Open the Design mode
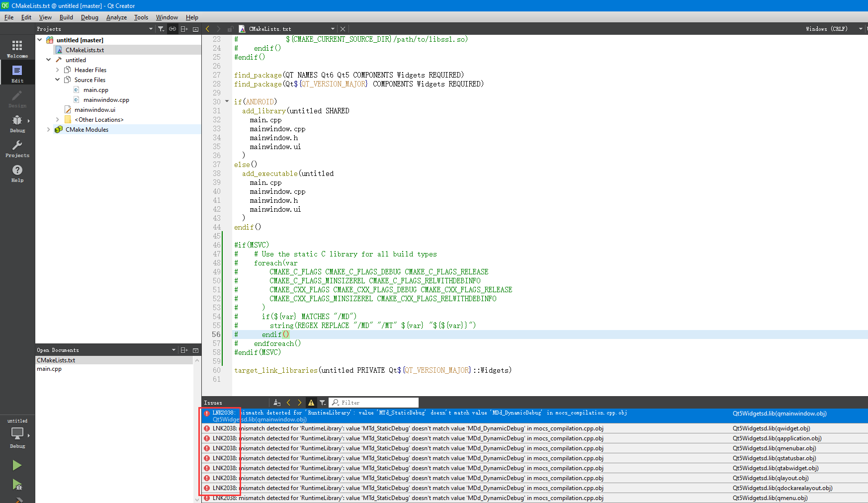Viewport: 868px width, 503px height. [17, 98]
